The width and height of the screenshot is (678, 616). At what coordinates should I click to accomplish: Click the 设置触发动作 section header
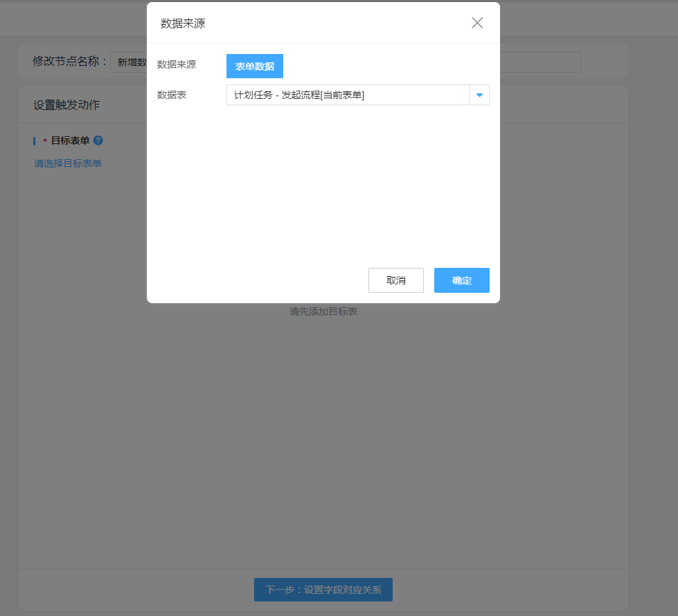click(x=66, y=105)
